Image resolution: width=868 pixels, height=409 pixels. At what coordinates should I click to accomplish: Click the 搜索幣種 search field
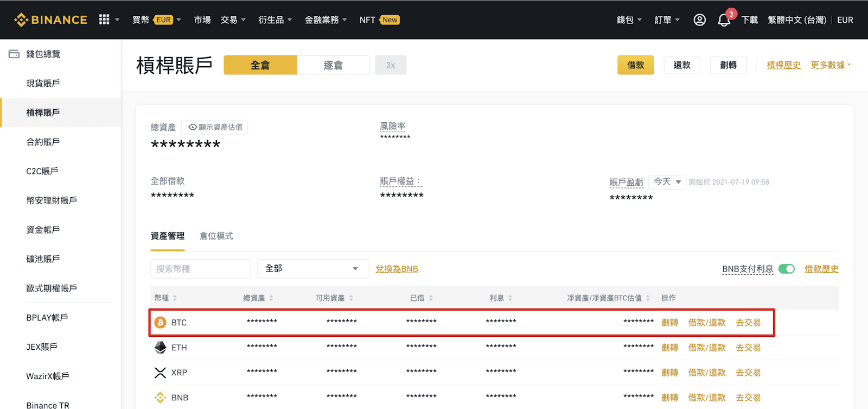click(x=201, y=269)
